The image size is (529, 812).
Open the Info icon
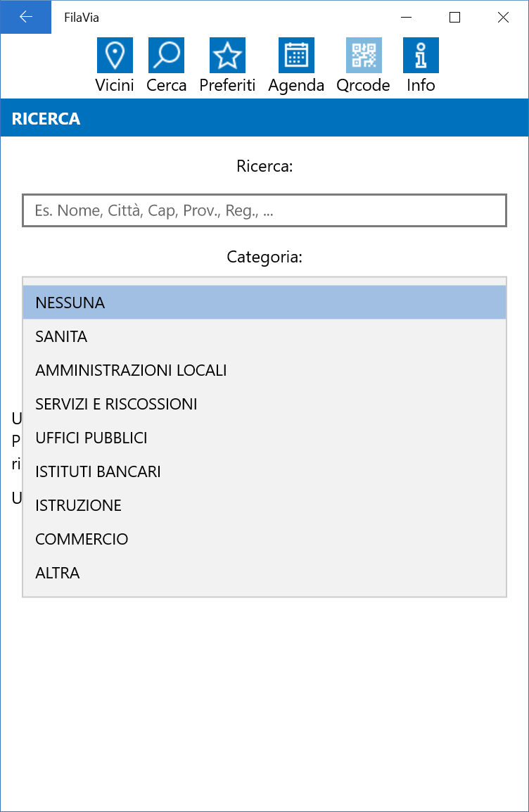pyautogui.click(x=421, y=55)
